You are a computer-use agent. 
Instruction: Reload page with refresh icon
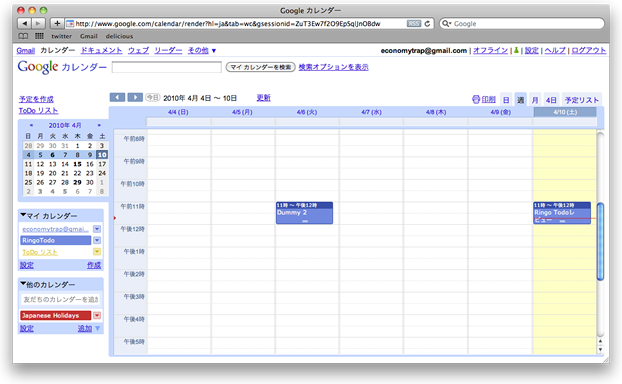click(427, 24)
